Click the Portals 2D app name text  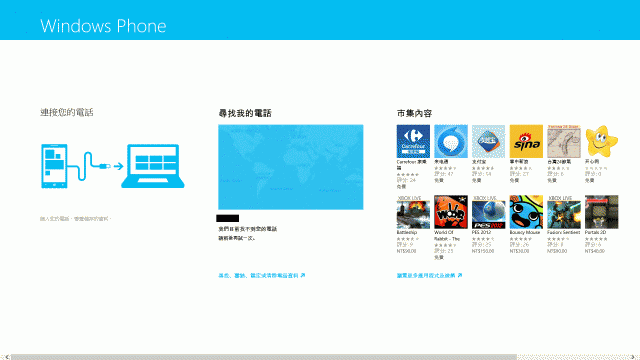(x=596, y=232)
